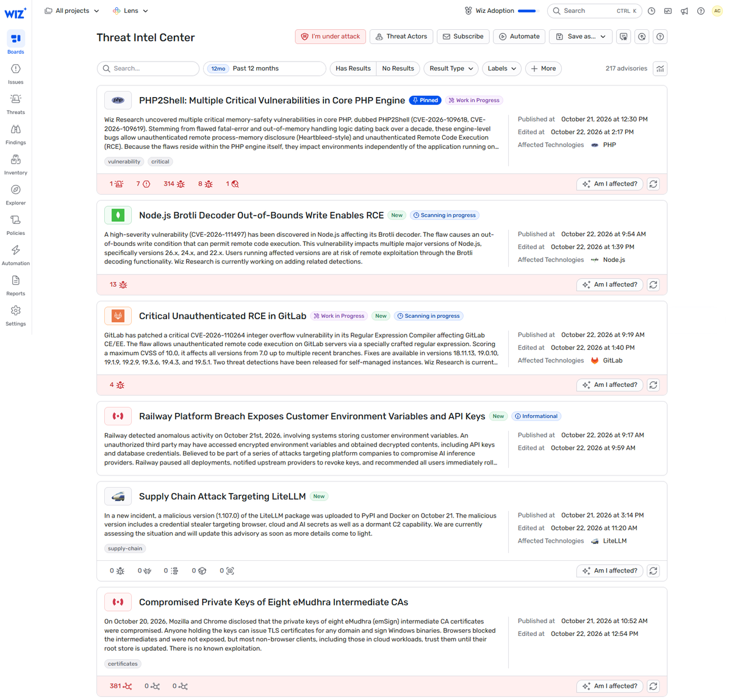Open the PHP2Shell advisory title
The image size is (732, 700).
pos(272,101)
